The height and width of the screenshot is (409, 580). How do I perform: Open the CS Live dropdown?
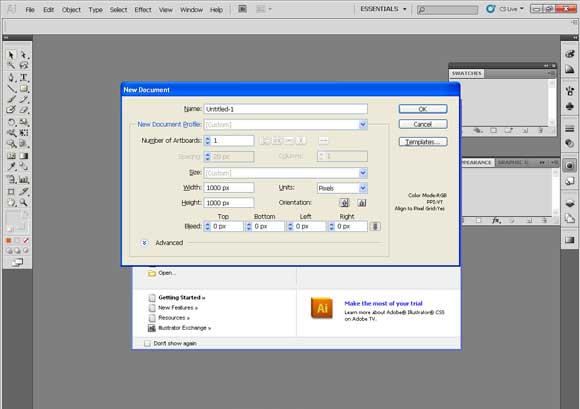[512, 9]
